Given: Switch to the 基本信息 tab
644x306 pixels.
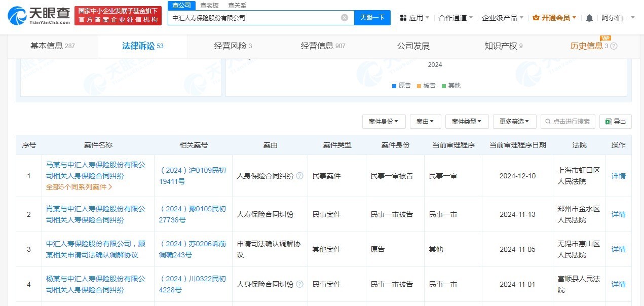Looking at the screenshot, I should click(53, 46).
